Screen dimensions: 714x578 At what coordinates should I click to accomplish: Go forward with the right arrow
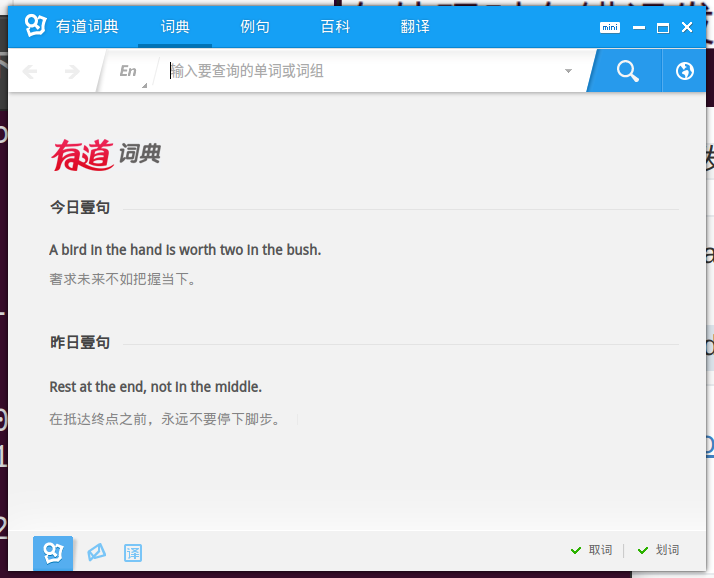coord(72,72)
